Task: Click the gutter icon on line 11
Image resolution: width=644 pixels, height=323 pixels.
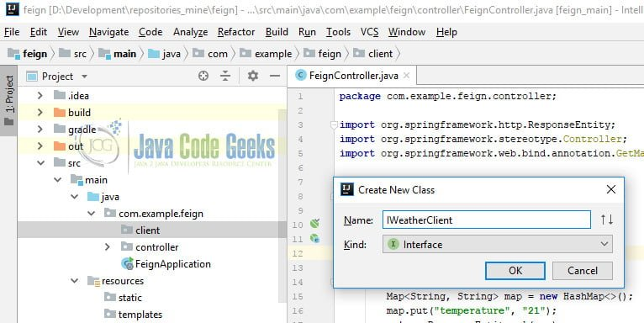Action: (x=315, y=238)
